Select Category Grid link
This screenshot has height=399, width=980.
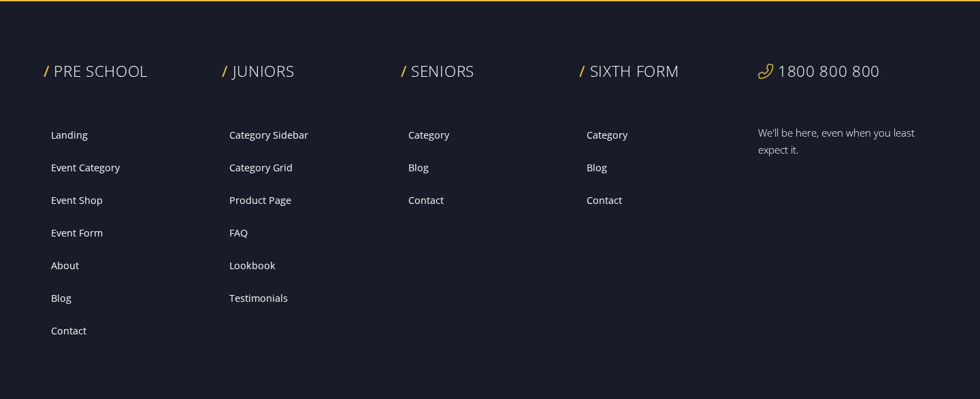tap(261, 168)
